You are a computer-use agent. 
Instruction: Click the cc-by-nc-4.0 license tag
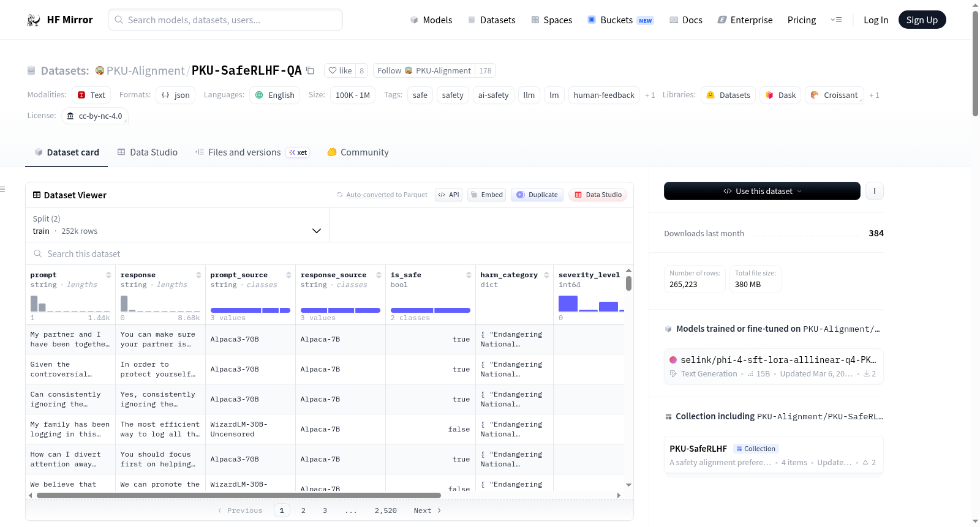click(x=95, y=116)
